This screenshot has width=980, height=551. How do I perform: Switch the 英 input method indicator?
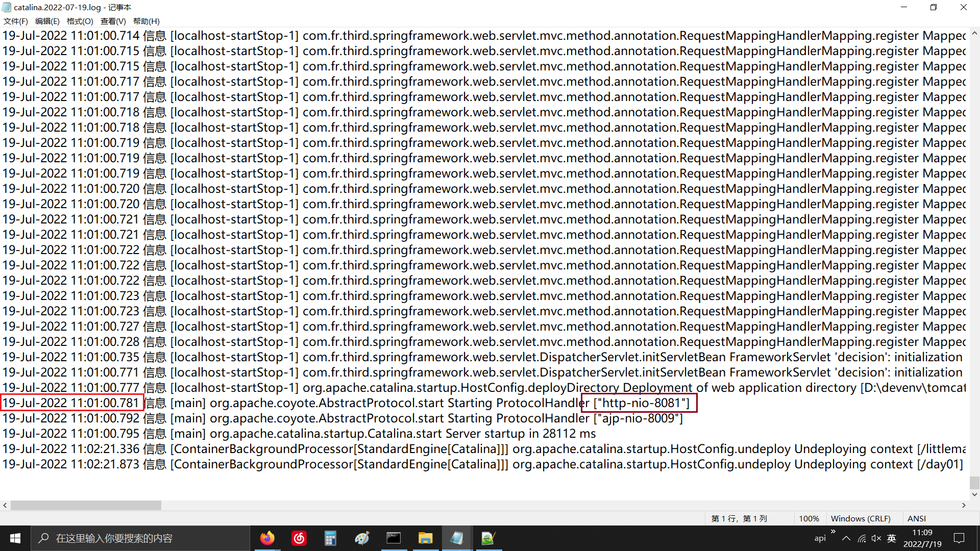click(x=892, y=538)
